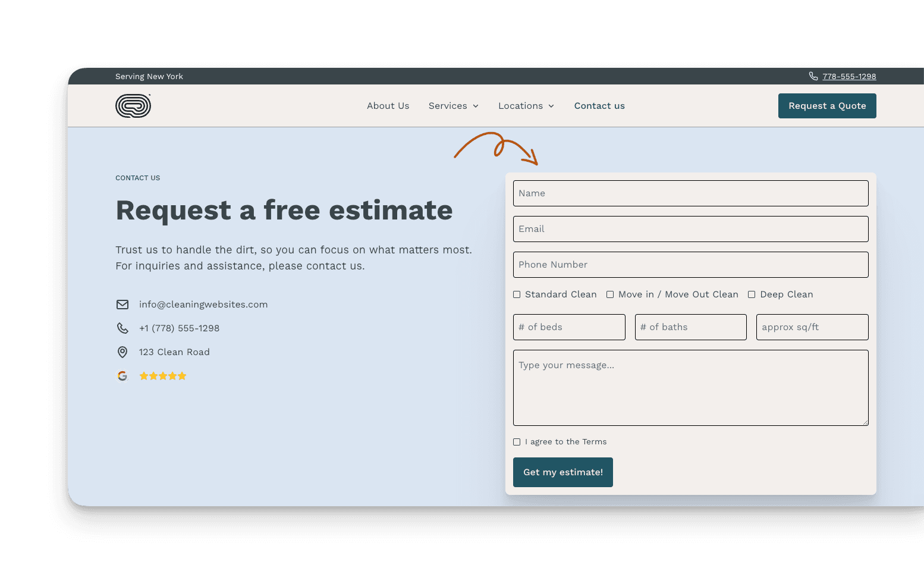The width and height of the screenshot is (924, 574).
Task: Click the phone icon in top bar
Action: pyautogui.click(x=813, y=76)
